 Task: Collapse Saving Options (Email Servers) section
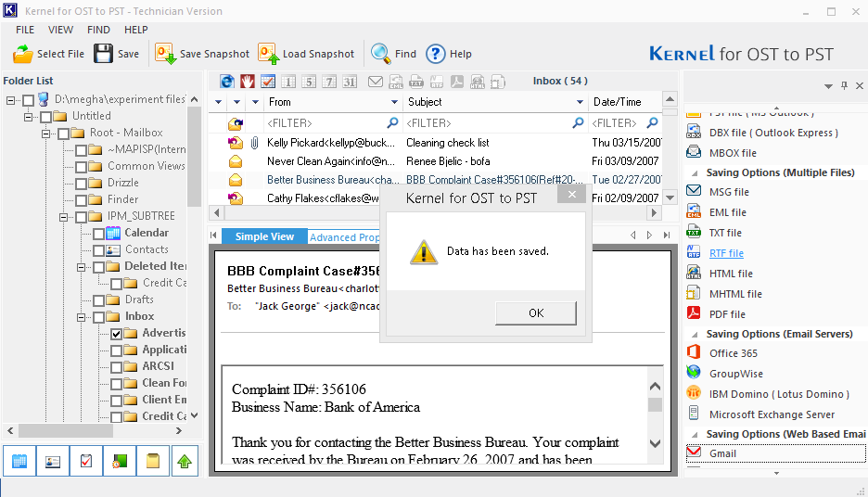[x=695, y=335]
